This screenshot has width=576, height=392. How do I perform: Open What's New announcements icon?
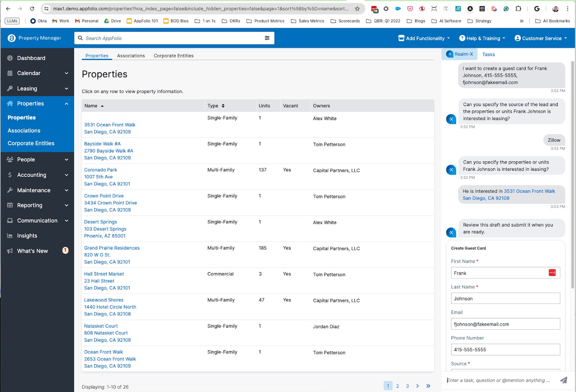(x=9, y=251)
